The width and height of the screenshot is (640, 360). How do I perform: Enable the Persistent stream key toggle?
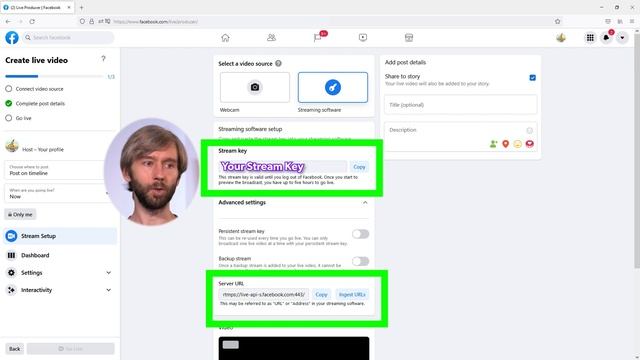tap(360, 234)
